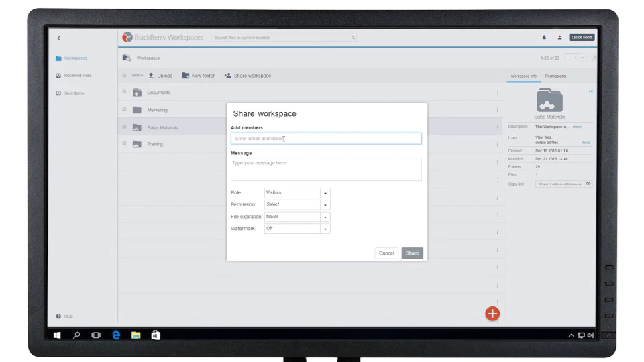Open the Documents row three-dot menu
Viewport: 644px width, 362px height.
[x=497, y=93]
